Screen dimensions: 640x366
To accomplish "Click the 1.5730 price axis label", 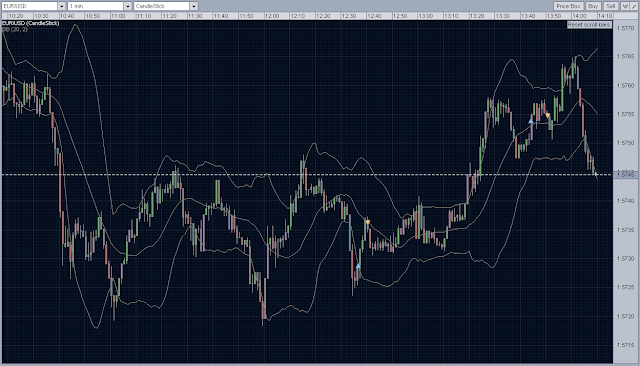I will click(x=625, y=259).
